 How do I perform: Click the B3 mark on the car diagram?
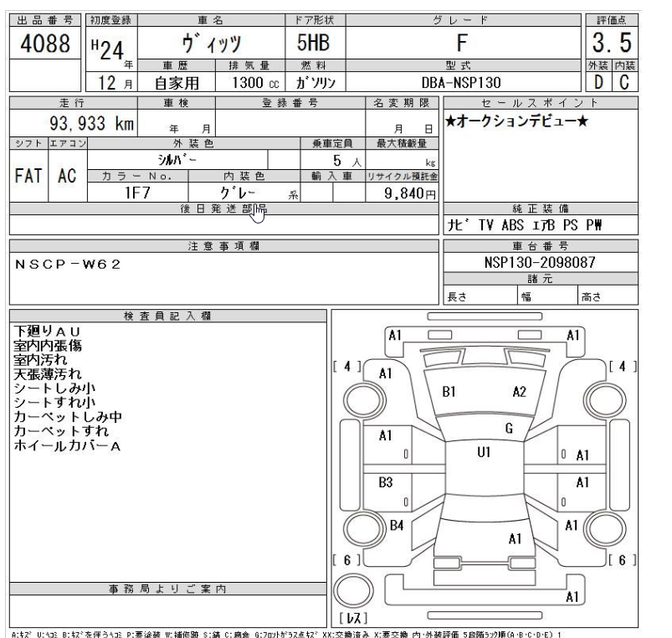point(387,482)
